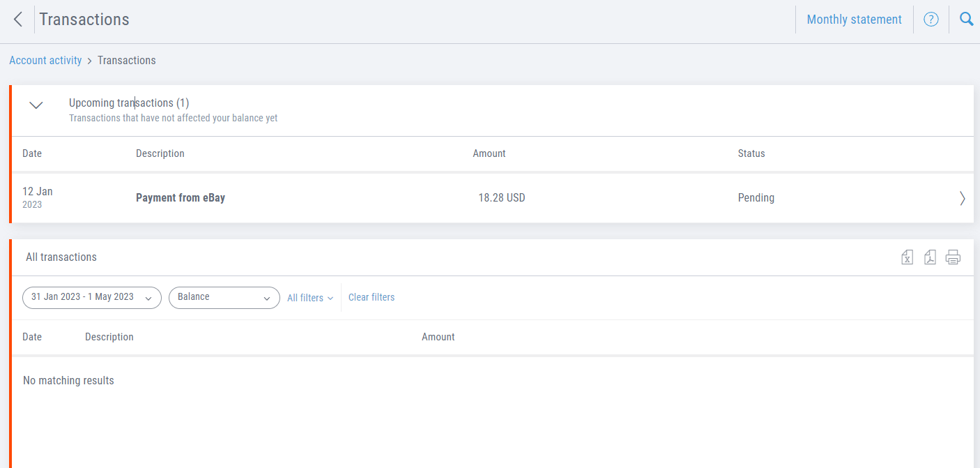Export transactions to Excel spreadsheet icon
The image size is (980, 468).
(x=907, y=257)
